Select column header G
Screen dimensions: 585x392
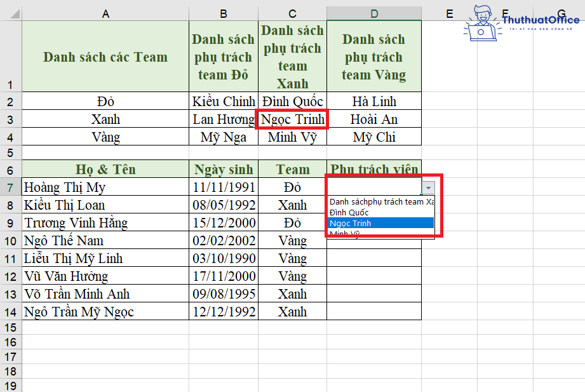tap(561, 13)
